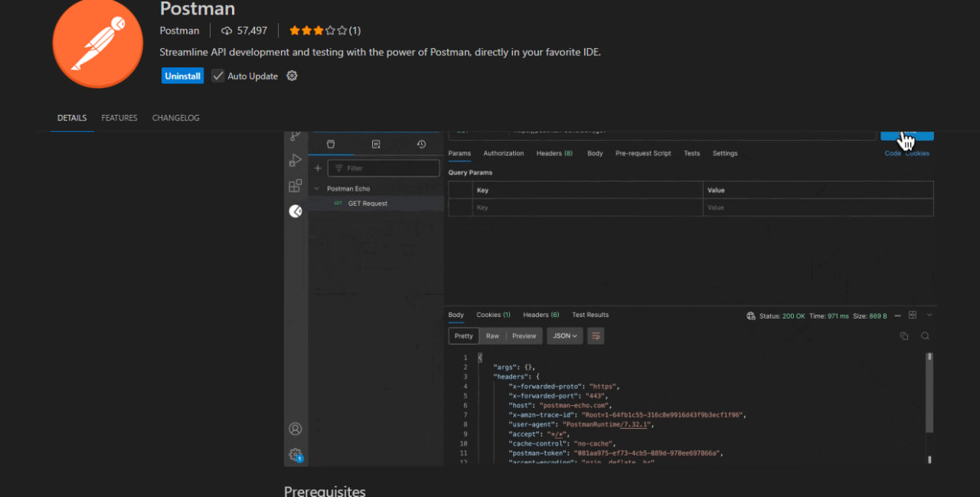
Task: Choose the Preview response view
Action: 524,335
